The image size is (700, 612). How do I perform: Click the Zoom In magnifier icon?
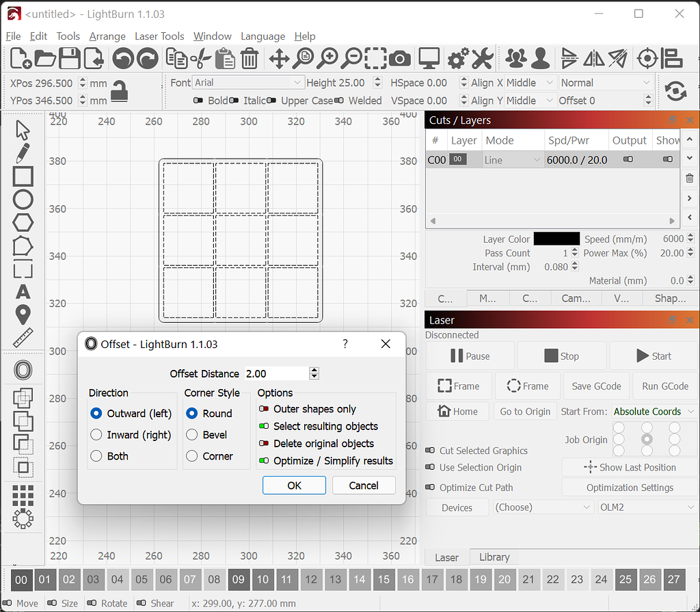click(327, 59)
